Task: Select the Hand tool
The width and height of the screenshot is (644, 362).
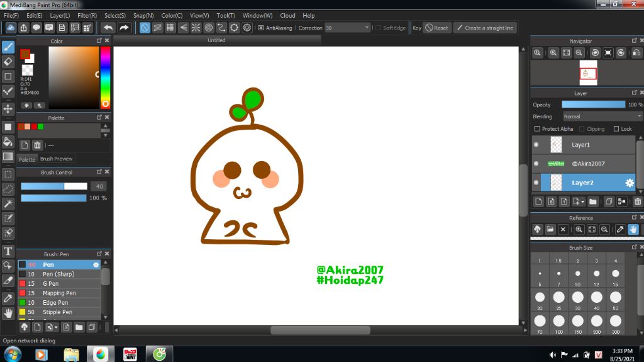Action: 8,314
